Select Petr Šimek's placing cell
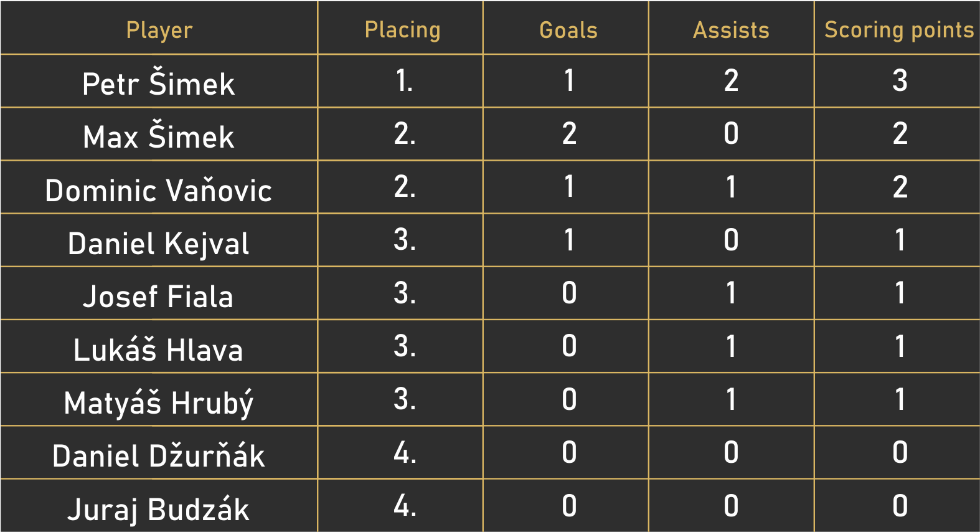The image size is (980, 532). tap(404, 81)
